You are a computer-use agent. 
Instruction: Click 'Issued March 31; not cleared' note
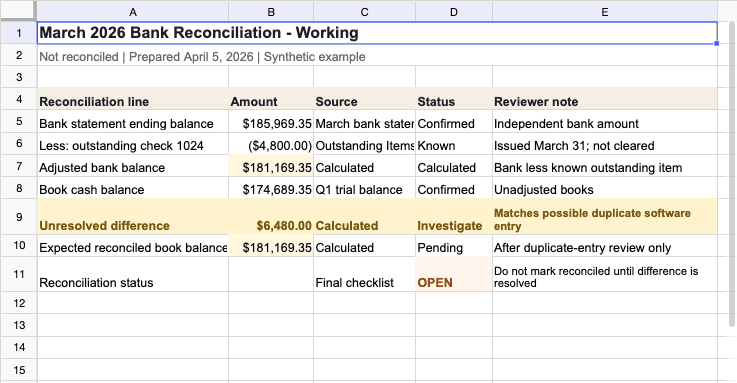(x=605, y=143)
